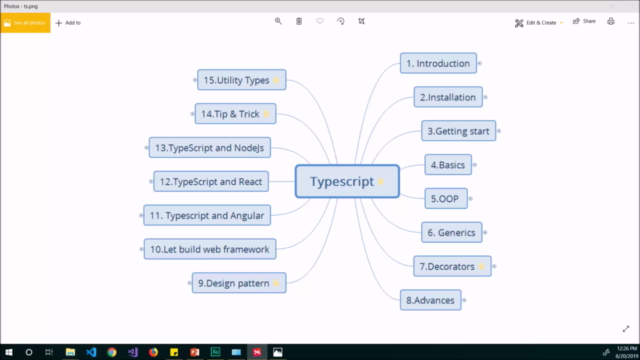Click the Share button
Image resolution: width=640 pixels, height=360 pixels.
click(584, 22)
